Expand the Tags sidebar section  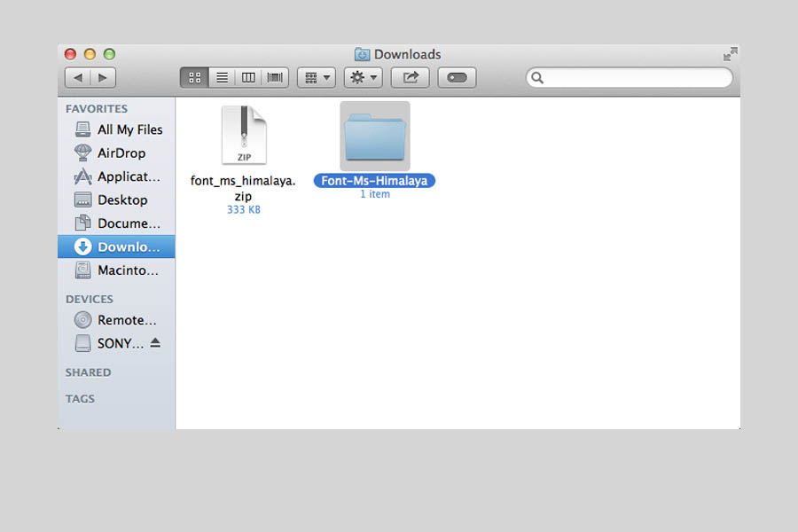[80, 399]
